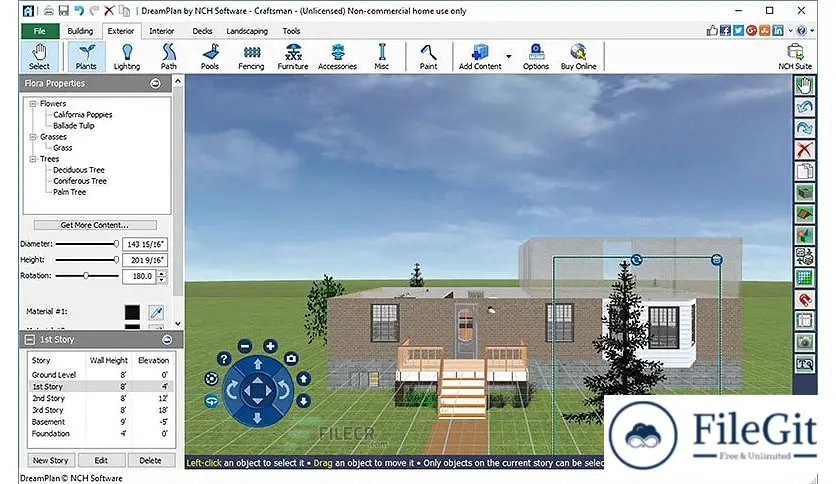Click the black Material #1 color swatch
Screen dimensions: 836x484
coord(132,312)
